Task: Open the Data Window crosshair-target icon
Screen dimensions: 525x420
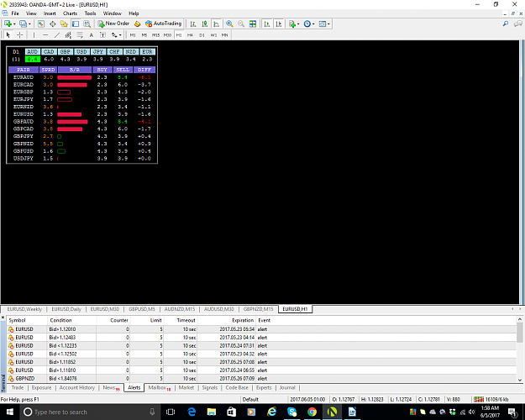Action: pos(53,24)
